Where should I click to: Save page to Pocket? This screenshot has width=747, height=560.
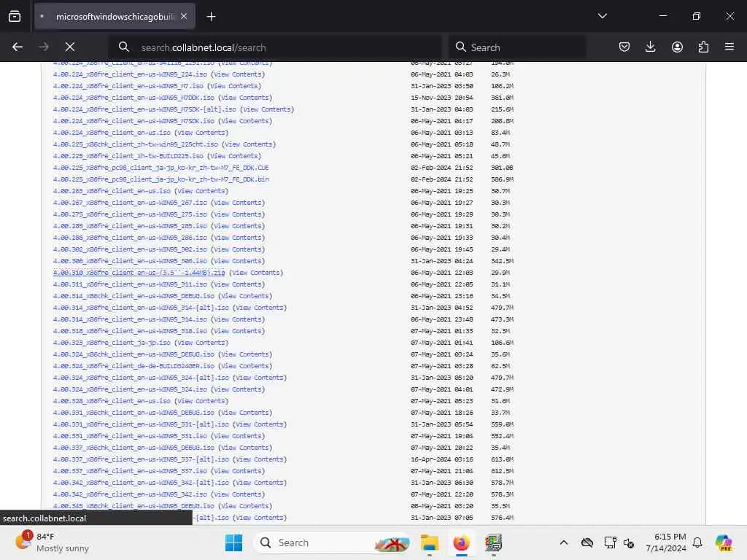(624, 47)
